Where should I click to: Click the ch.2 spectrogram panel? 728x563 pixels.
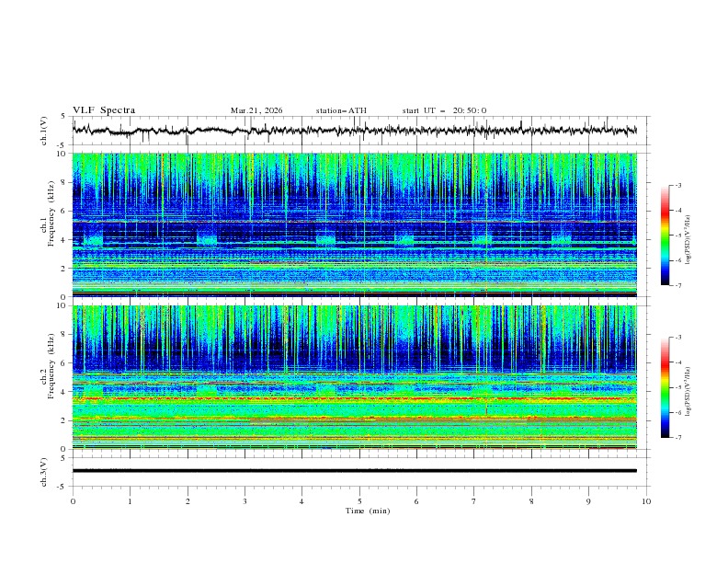pyautogui.click(x=355, y=377)
